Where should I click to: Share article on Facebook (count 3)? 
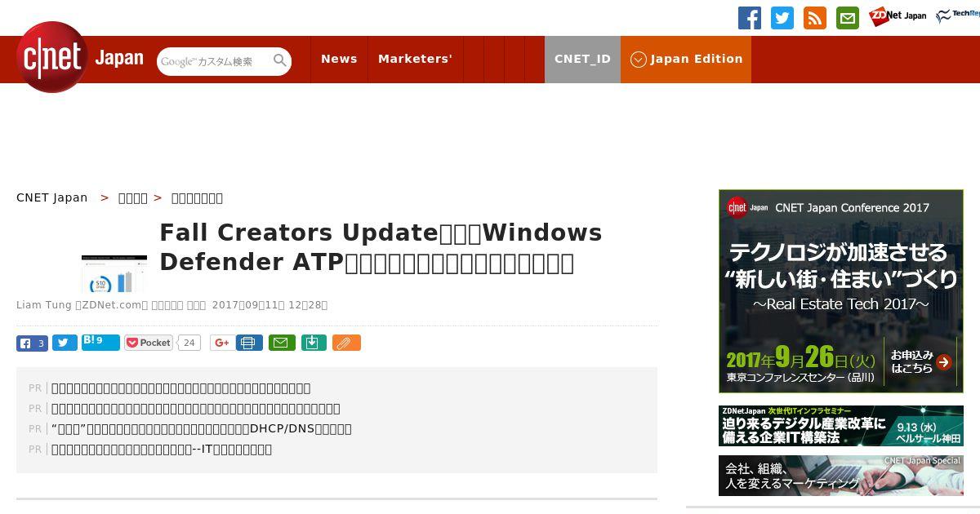coord(32,343)
